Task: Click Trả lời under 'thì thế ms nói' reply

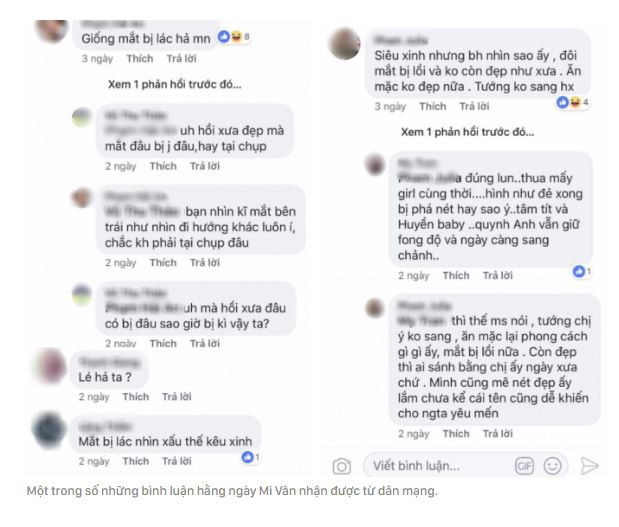Action: coord(498,433)
